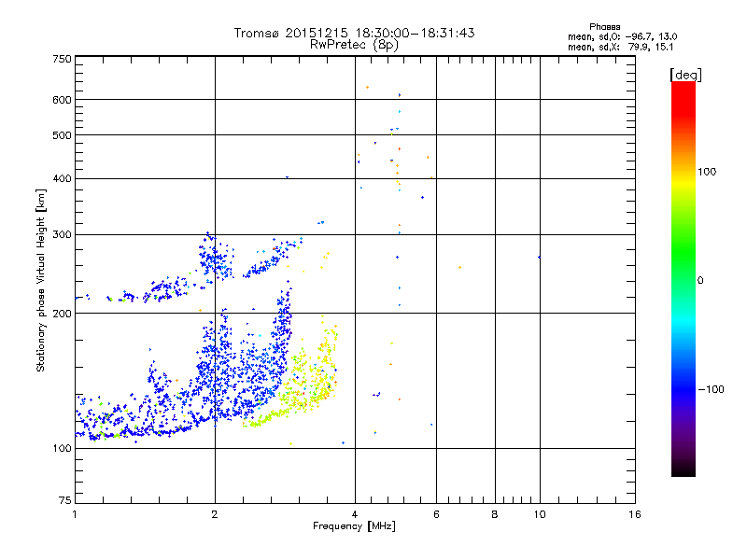
Task: Click the plot title 'Tromsø 20151215 18:30:00-18:31:43'
Action: (354, 33)
